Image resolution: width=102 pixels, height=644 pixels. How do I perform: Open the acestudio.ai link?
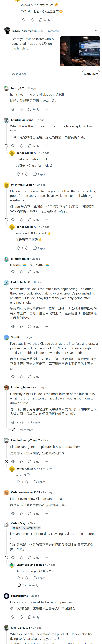(x=19, y=74)
